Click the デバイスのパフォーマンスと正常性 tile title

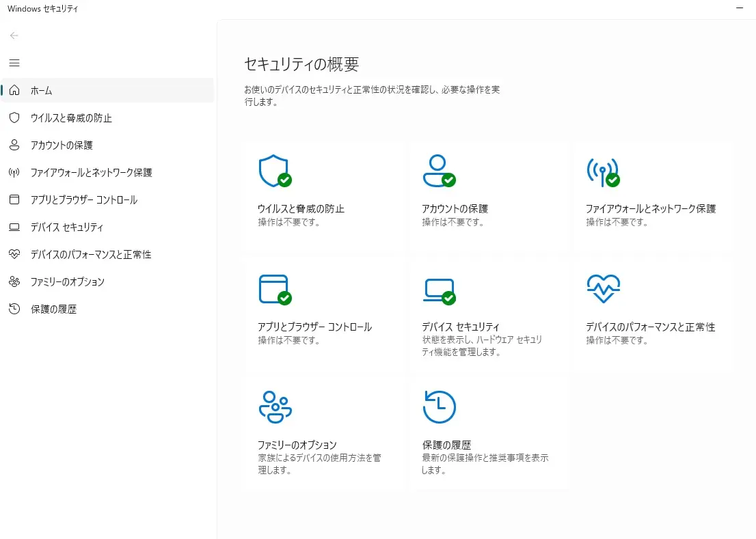[x=651, y=327]
